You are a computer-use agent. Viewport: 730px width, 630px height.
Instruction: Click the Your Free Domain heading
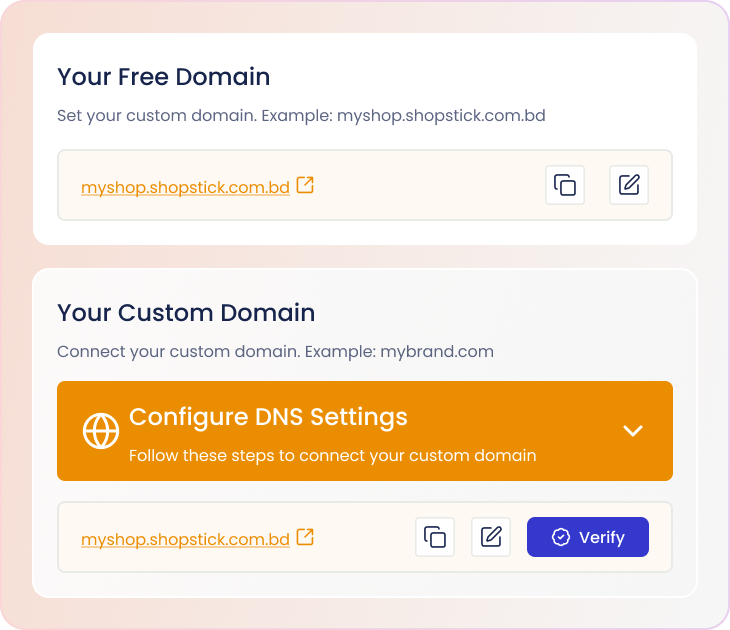click(x=163, y=77)
